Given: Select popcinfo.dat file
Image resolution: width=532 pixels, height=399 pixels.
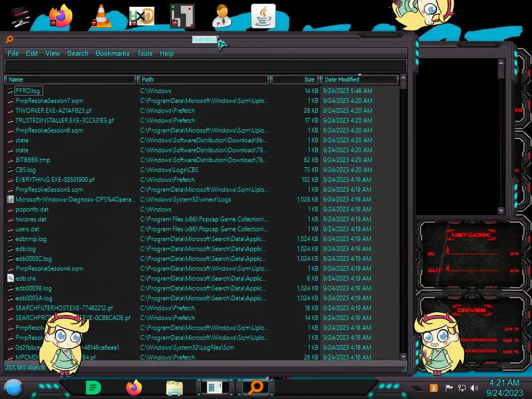Looking at the screenshot, I should (x=32, y=209).
